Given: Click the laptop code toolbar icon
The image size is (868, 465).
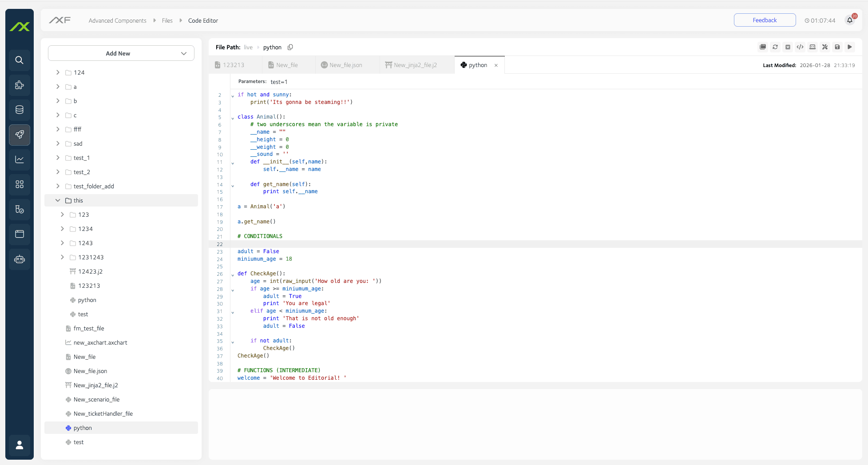Looking at the screenshot, I should point(813,47).
